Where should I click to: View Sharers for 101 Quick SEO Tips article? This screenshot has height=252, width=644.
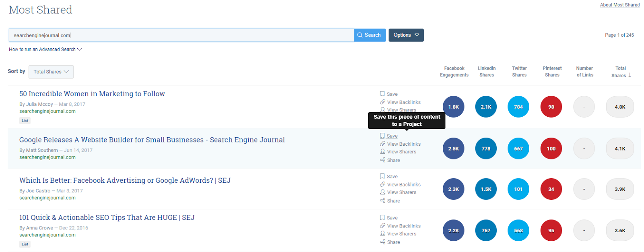tap(398, 233)
